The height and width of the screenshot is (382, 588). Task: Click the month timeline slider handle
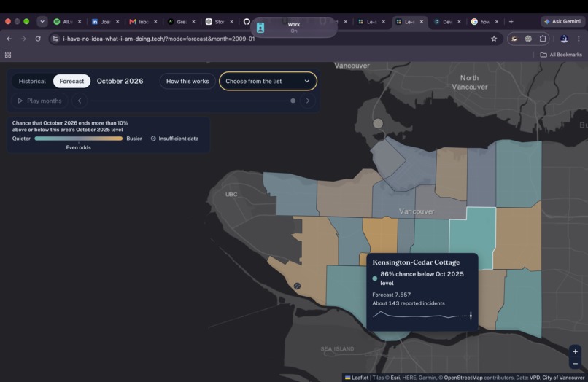click(x=293, y=101)
